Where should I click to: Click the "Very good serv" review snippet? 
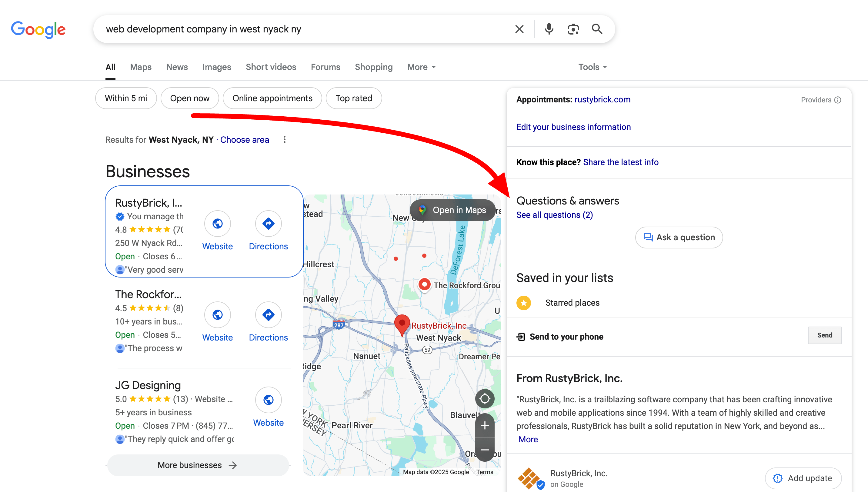coord(154,270)
